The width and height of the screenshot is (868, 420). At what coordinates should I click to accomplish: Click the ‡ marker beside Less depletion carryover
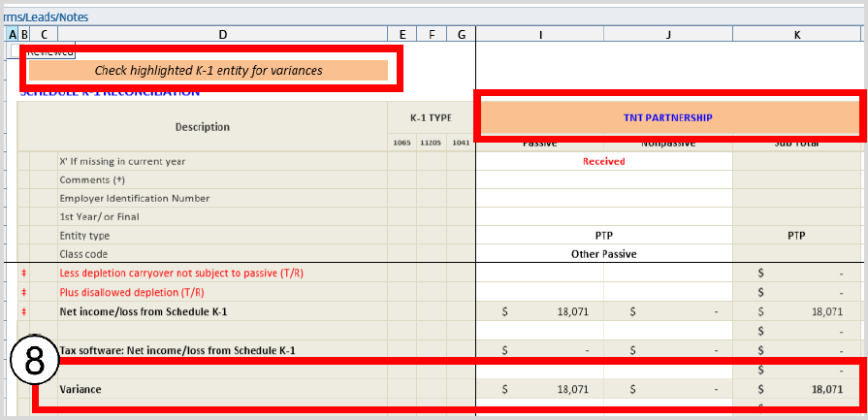[23, 274]
